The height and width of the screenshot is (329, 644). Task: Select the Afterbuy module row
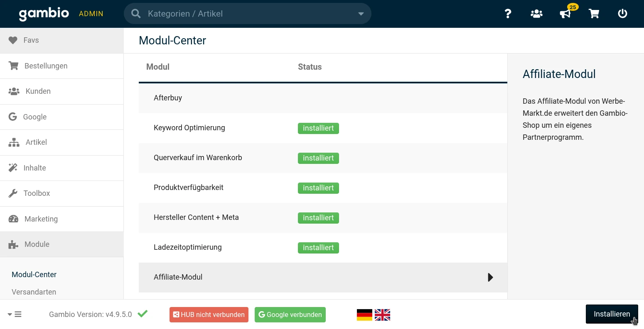(323, 98)
